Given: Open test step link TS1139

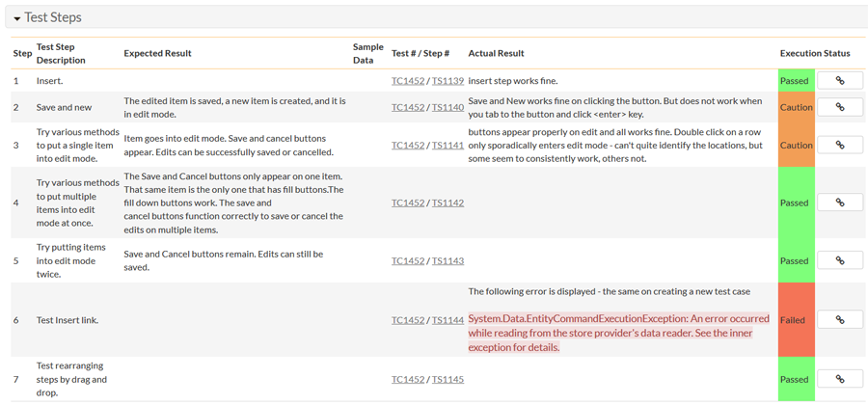Looking at the screenshot, I should tap(448, 81).
